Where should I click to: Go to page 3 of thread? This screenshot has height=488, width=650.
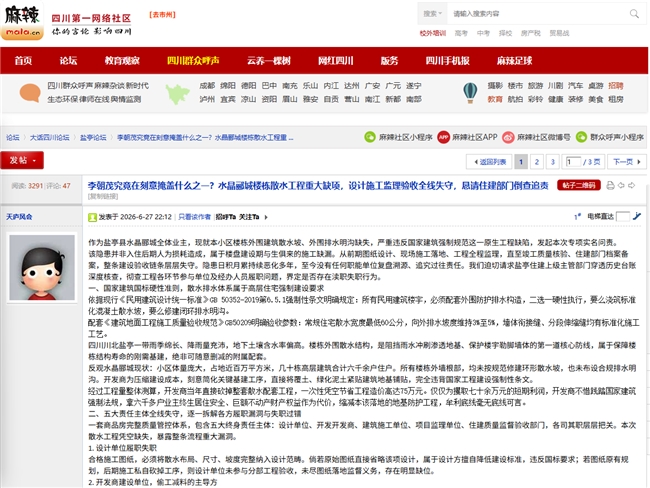pos(553,162)
